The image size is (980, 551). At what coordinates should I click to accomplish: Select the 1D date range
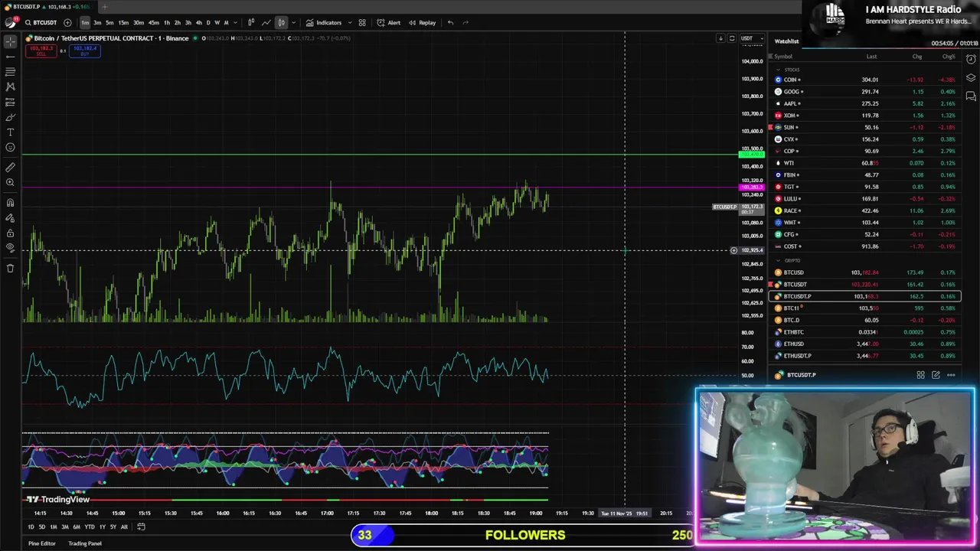pyautogui.click(x=31, y=527)
